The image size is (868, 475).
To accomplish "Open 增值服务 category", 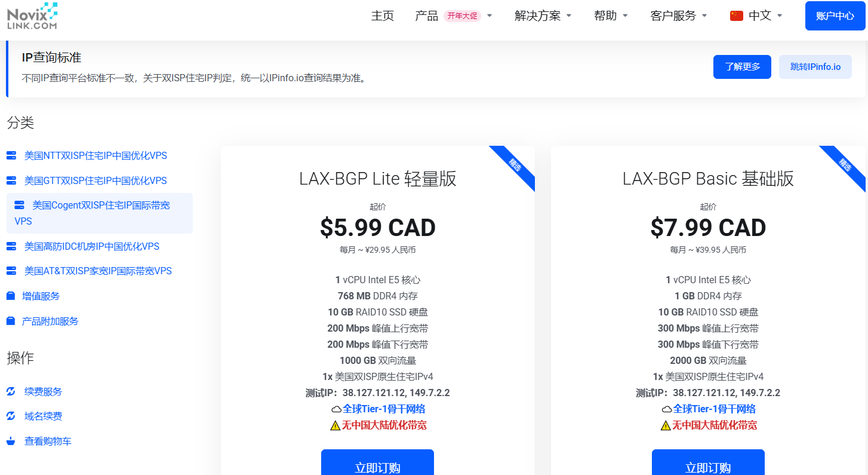I will (x=41, y=296).
